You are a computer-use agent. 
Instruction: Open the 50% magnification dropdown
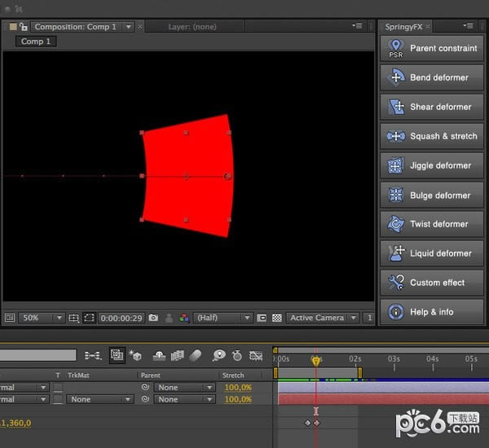click(x=42, y=318)
